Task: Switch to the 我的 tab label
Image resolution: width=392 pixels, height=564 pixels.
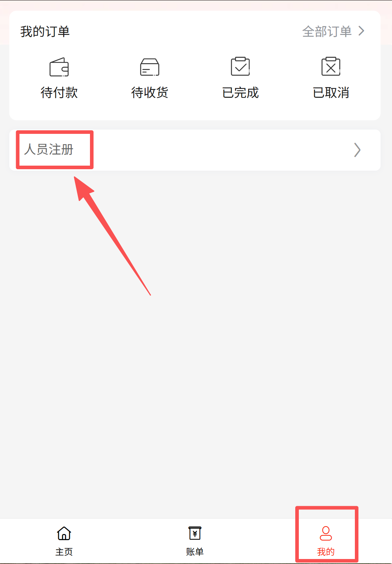Action: point(326,552)
